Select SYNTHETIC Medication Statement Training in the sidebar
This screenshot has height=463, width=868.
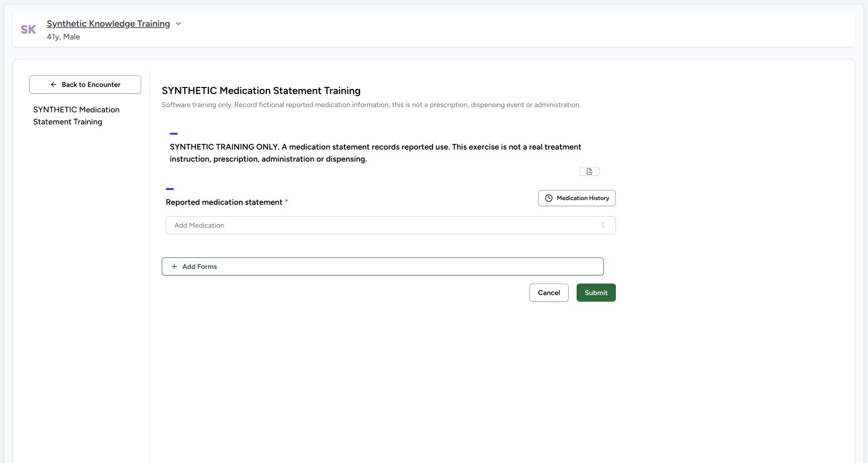76,116
